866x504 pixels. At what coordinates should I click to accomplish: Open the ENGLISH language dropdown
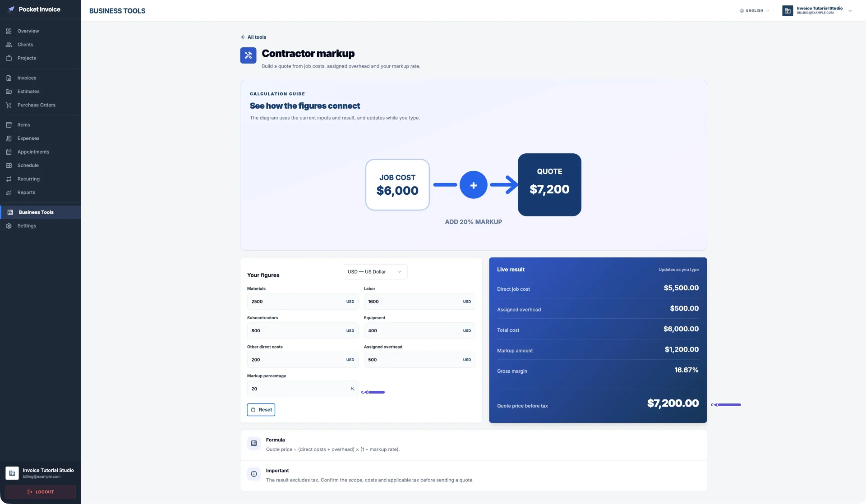(754, 10)
